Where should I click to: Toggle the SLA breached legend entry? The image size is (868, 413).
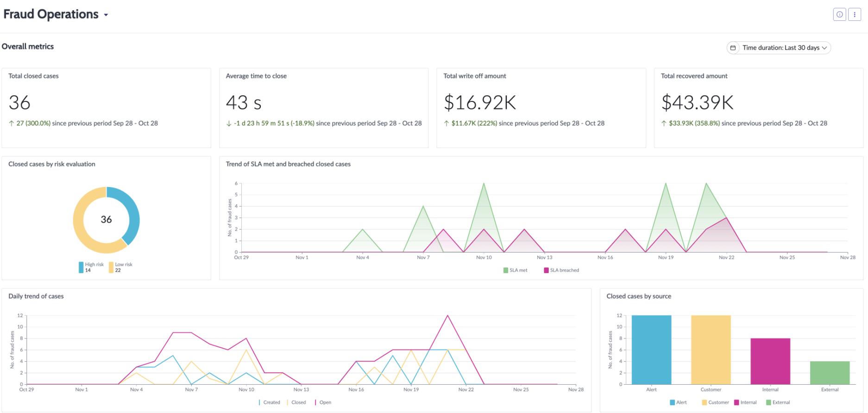[x=561, y=270]
